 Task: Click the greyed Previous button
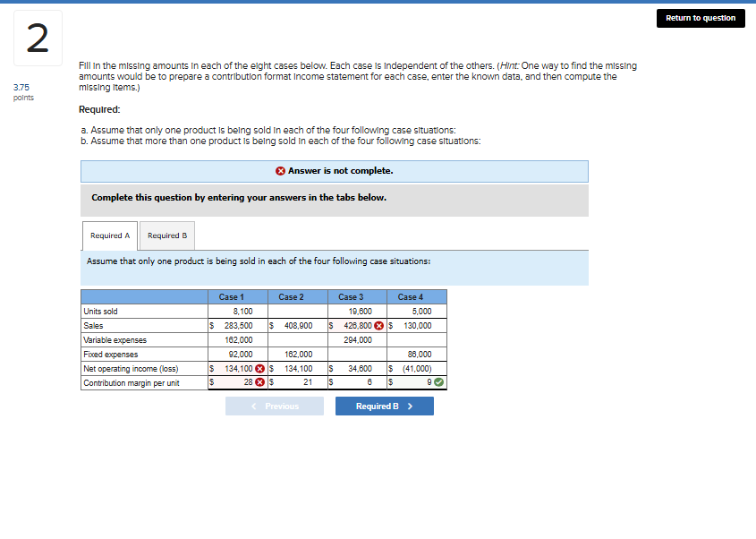coord(274,406)
